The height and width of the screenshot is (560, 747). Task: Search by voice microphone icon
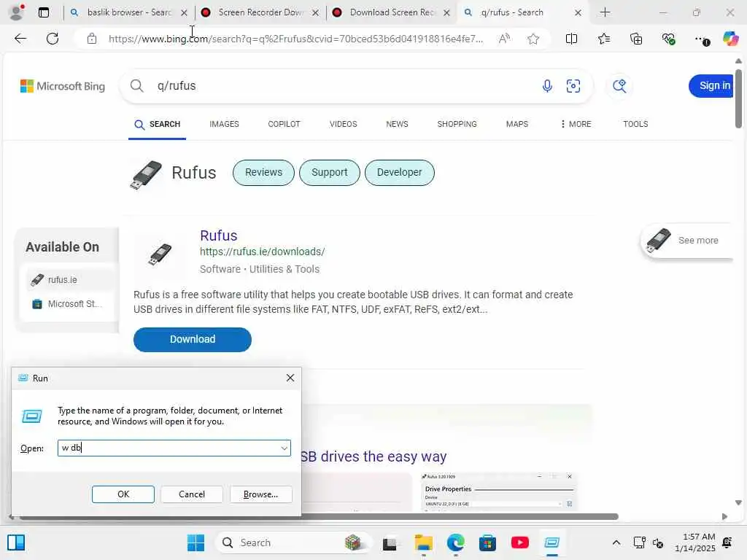[547, 86]
